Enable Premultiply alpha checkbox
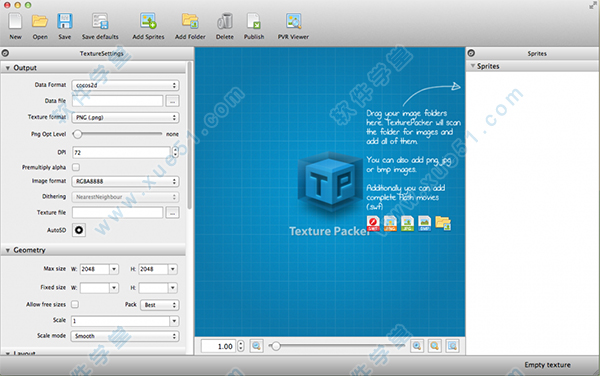The width and height of the screenshot is (600, 376). coord(76,167)
